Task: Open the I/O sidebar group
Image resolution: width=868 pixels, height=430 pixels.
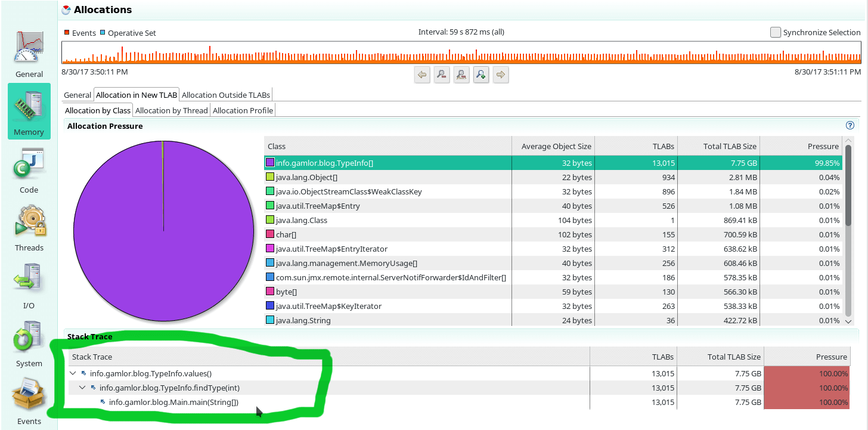Action: [29, 286]
